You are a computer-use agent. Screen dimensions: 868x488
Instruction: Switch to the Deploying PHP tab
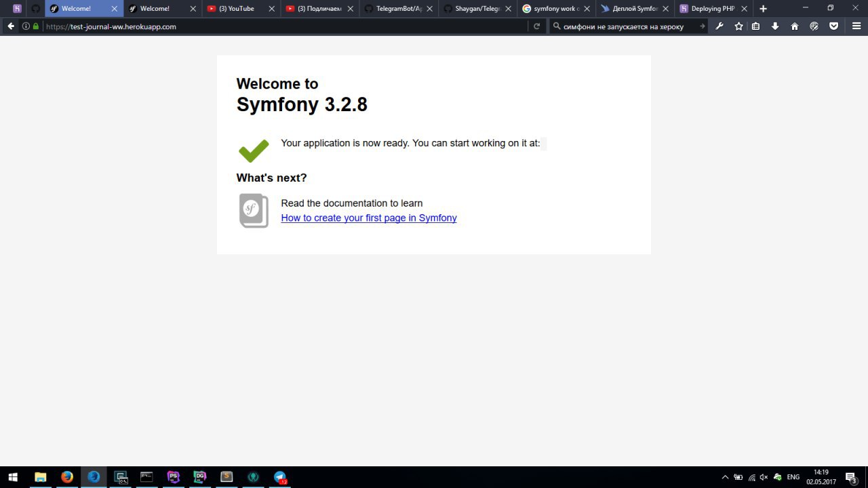pyautogui.click(x=713, y=9)
